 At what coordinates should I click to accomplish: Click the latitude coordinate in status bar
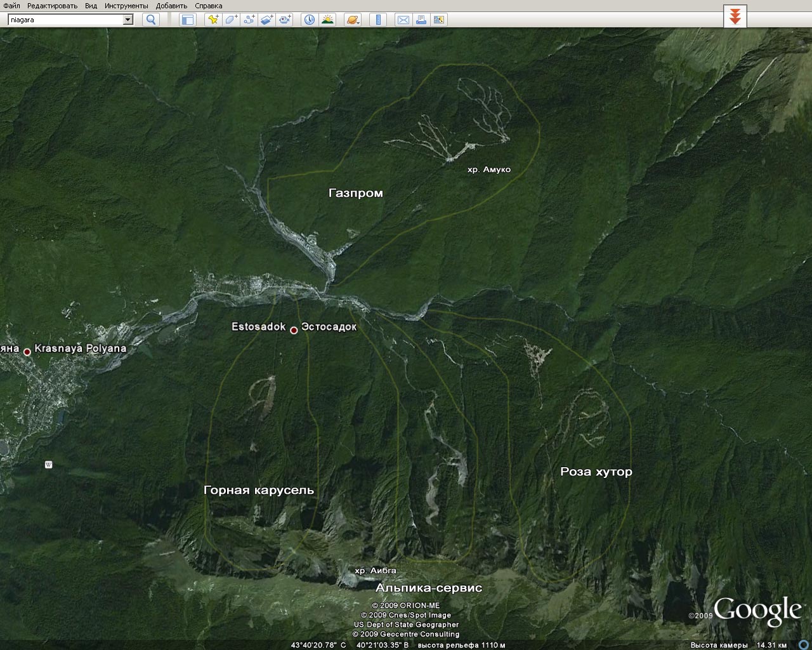(318, 645)
